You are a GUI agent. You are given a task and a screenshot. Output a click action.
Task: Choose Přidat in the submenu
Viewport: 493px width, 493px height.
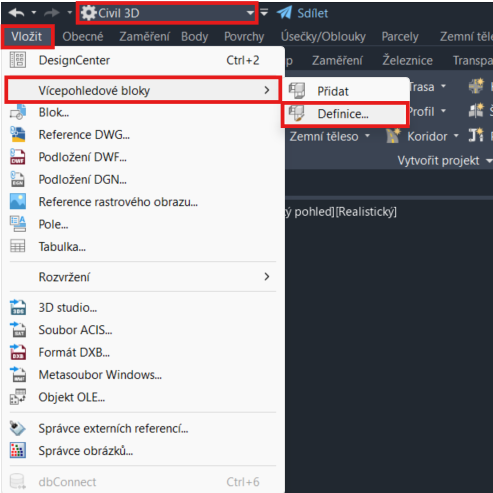345,91
